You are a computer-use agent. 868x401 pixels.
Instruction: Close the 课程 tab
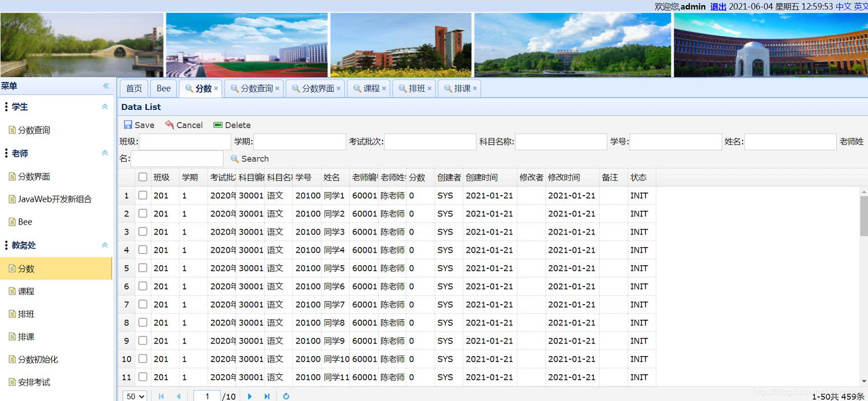click(384, 88)
